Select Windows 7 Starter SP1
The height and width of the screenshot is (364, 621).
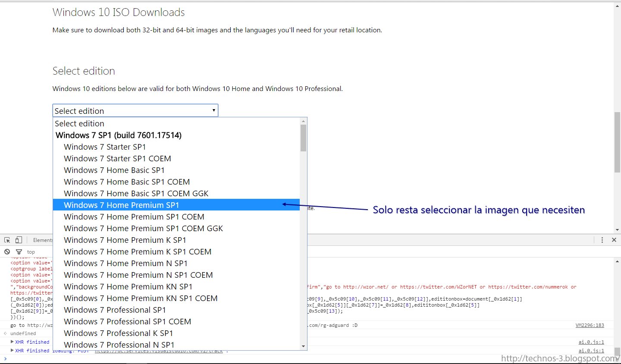click(176, 147)
